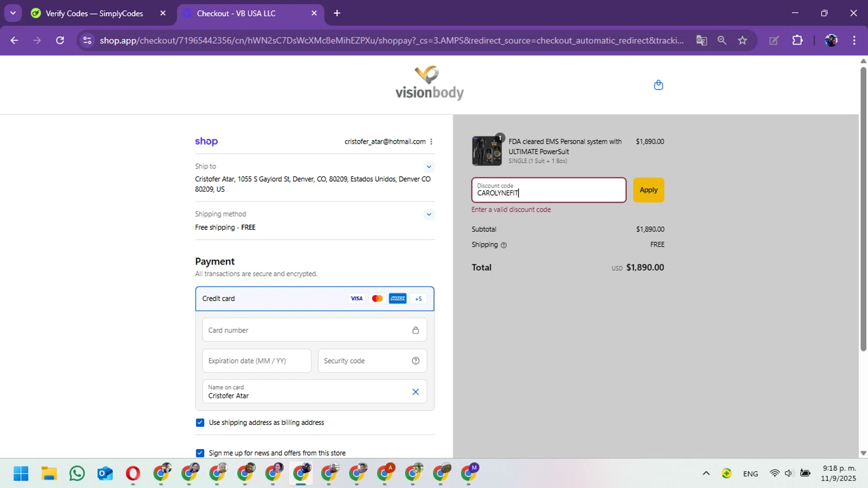The height and width of the screenshot is (488, 868).
Task: Open the zoom magnifier icon in address bar
Action: [722, 41]
